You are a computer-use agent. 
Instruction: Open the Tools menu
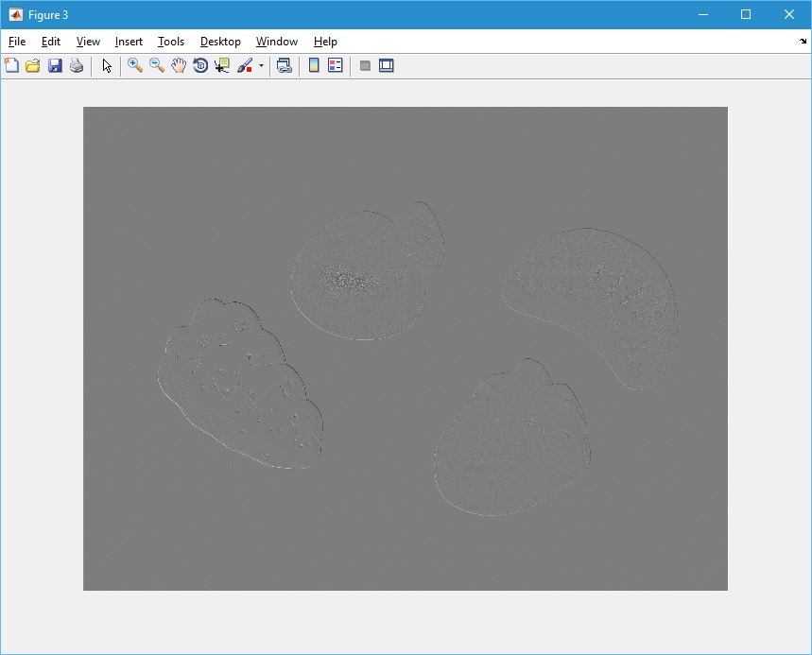171,42
